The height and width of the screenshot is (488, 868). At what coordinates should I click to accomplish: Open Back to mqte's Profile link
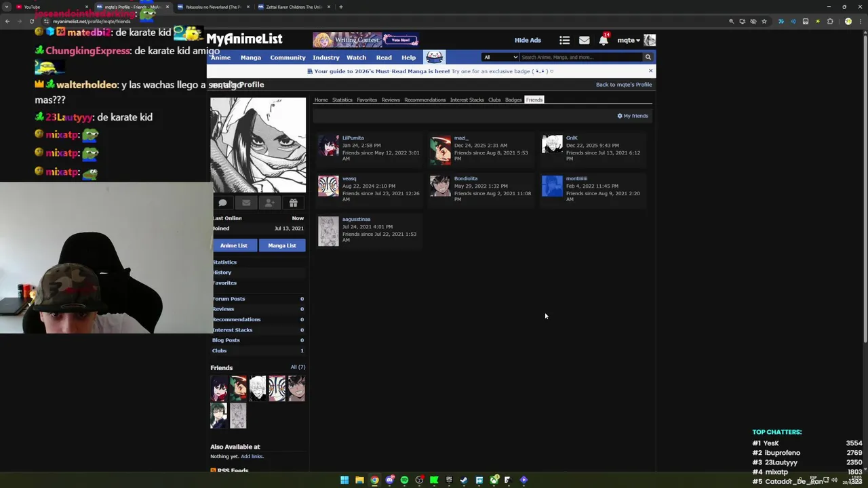(624, 85)
